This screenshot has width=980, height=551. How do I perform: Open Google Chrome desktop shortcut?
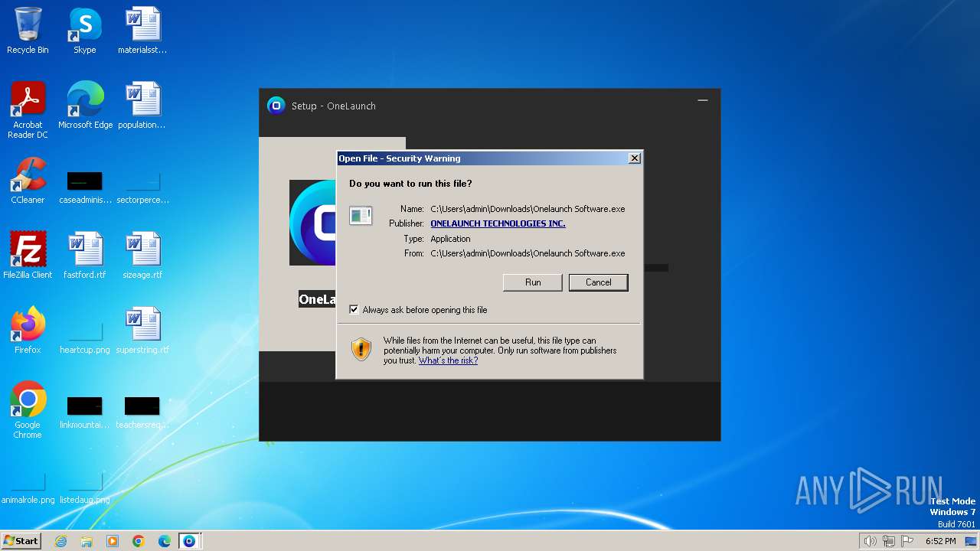point(28,410)
